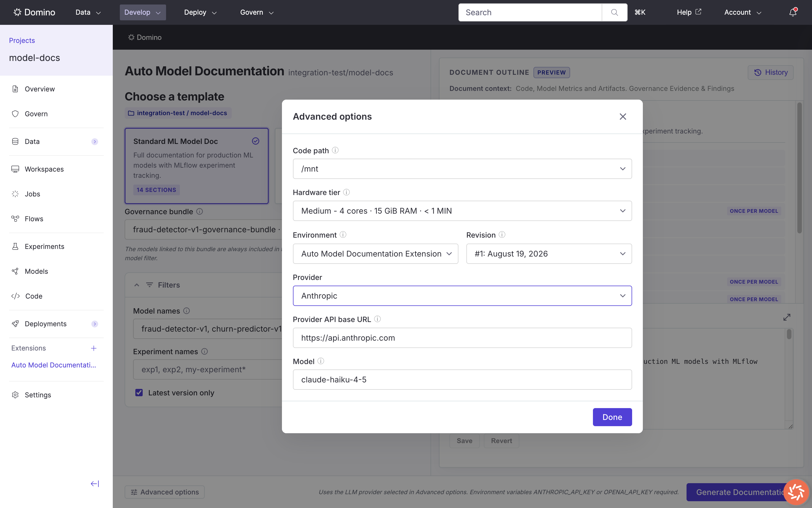Image resolution: width=812 pixels, height=508 pixels.
Task: Add an extension with plus icon
Action: (94, 348)
